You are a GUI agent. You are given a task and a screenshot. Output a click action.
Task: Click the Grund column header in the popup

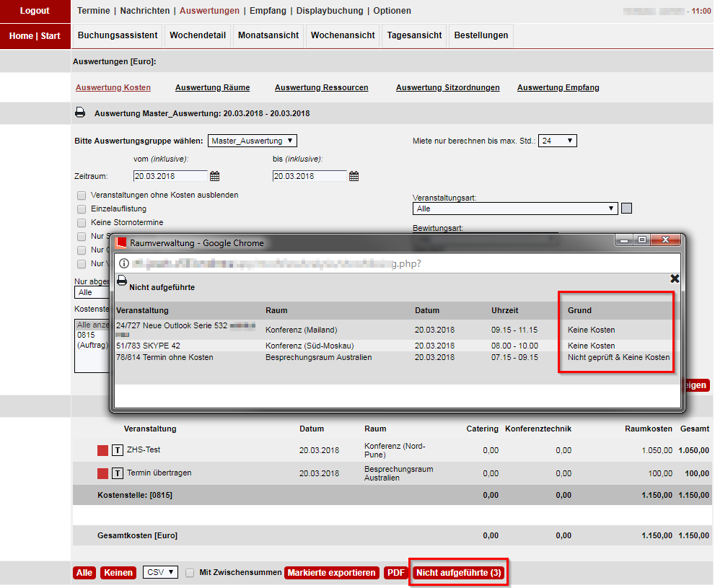[x=579, y=310]
